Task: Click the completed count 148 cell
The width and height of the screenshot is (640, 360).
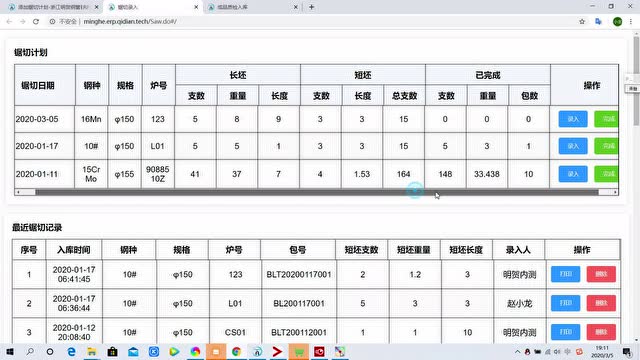Action: (x=445, y=174)
